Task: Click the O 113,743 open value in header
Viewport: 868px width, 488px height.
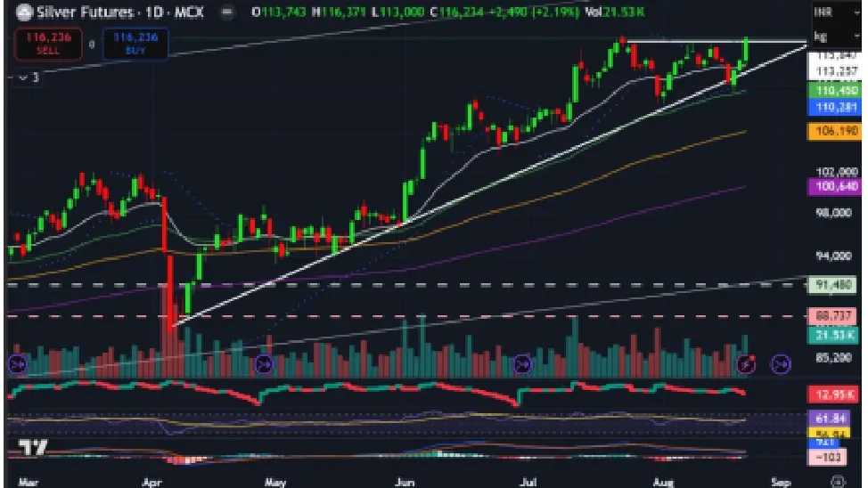Action: pos(278,12)
